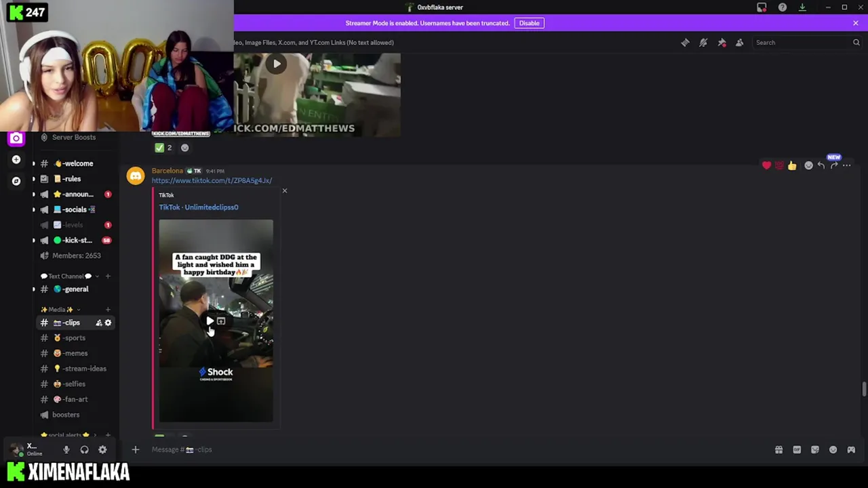This screenshot has width=868, height=488.
Task: React with the 100 emoji
Action: coord(779,165)
